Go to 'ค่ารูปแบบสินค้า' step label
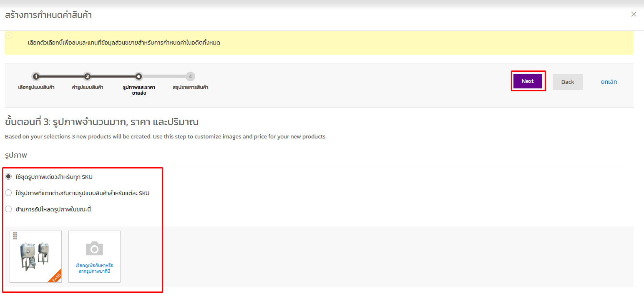Screen dimensions: 644x299 (x=88, y=88)
